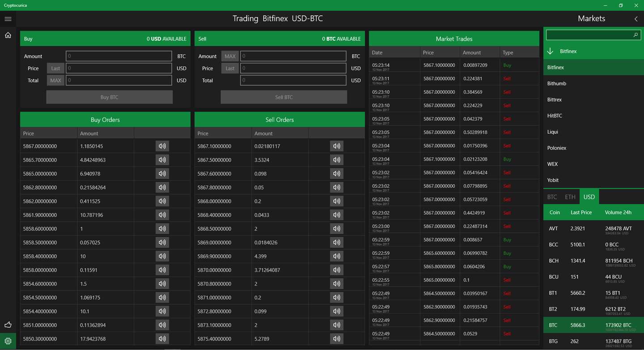Click speaker icon for sell order 5867.60000000
644x350 pixels.
point(337,174)
